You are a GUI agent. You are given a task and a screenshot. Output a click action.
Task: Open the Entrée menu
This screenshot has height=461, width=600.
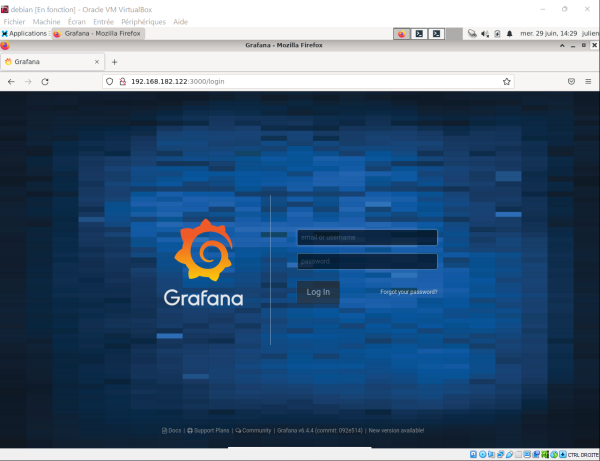[103, 22]
